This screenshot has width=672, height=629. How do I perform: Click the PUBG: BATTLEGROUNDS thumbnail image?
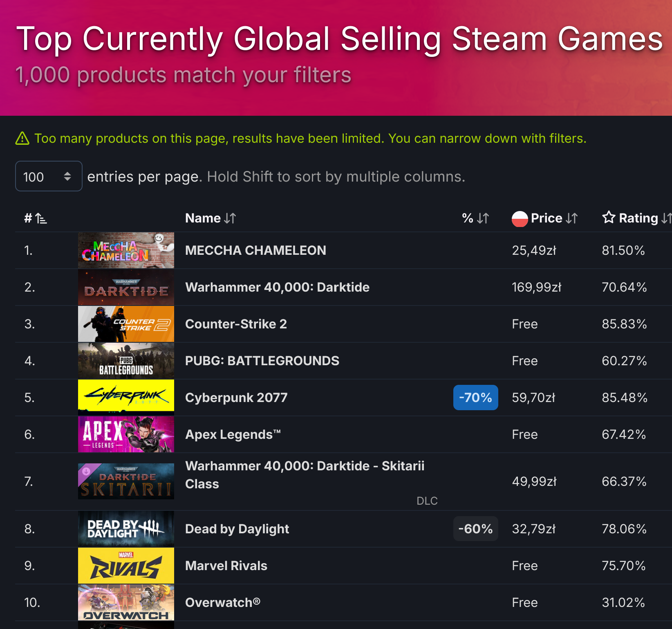tap(126, 361)
